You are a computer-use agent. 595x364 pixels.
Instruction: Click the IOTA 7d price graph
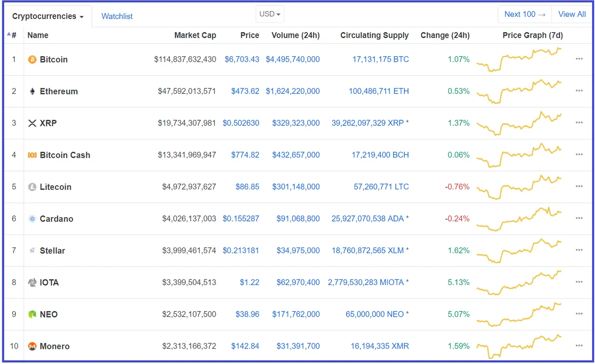[519, 283]
